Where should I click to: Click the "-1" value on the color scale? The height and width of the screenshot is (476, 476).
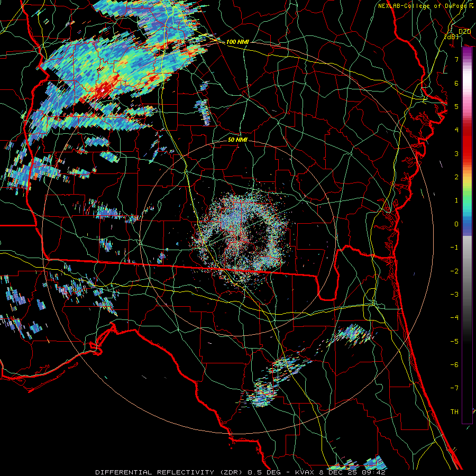click(454, 248)
